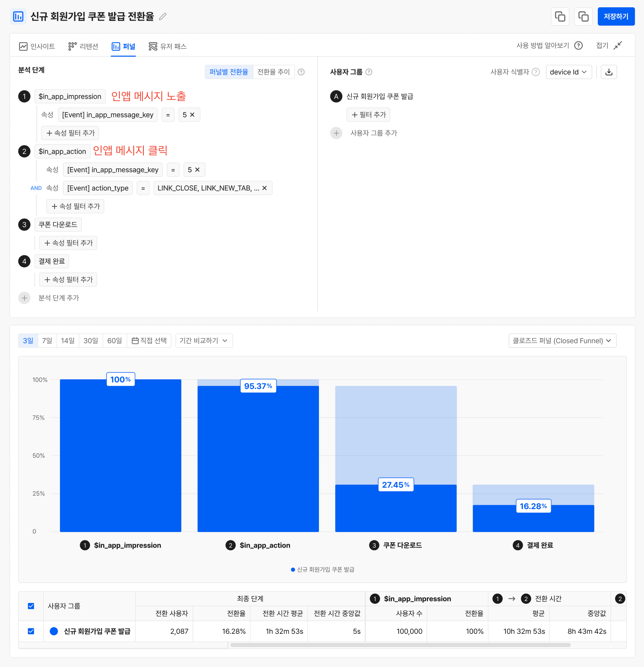Open the 결제 완료 event selector
The image size is (644, 667).
pos(52,261)
